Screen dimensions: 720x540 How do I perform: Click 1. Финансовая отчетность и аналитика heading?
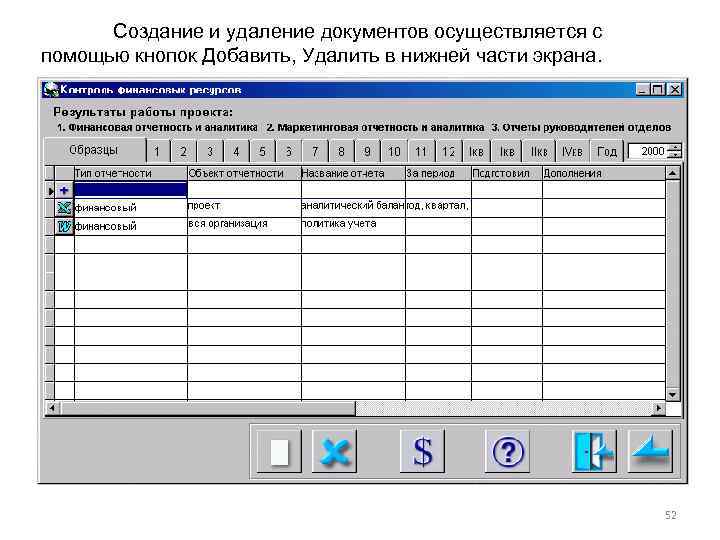[x=157, y=127]
